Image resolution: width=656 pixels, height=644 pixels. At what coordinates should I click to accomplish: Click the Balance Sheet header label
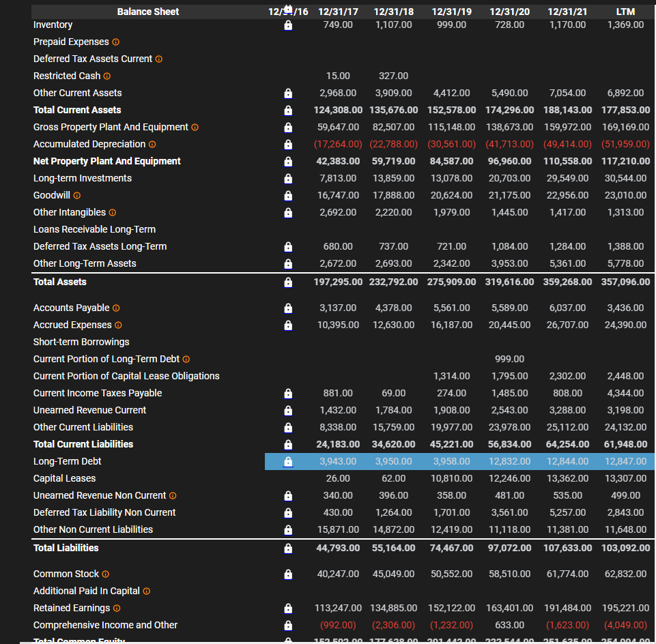tap(148, 12)
